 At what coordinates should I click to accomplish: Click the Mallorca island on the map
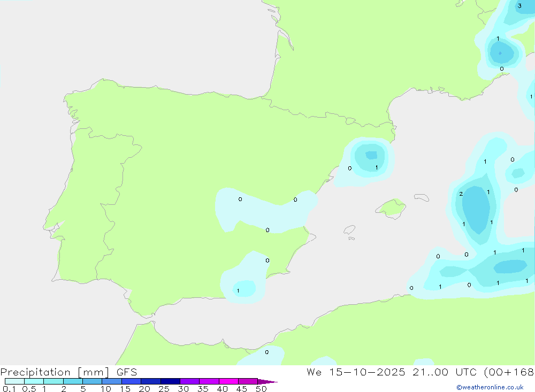click(391, 207)
